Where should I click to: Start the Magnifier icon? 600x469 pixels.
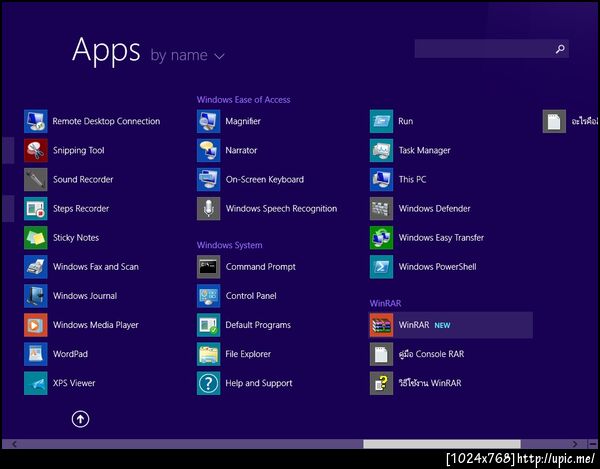pos(209,121)
